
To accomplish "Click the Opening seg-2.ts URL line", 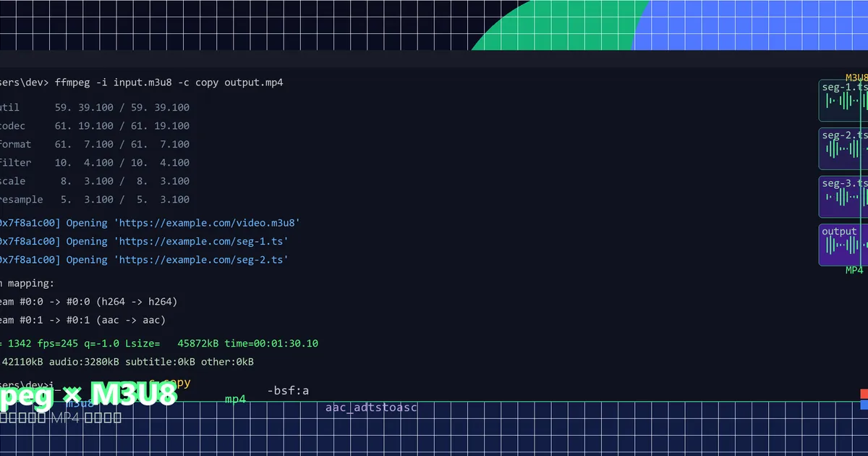I will click(x=144, y=260).
